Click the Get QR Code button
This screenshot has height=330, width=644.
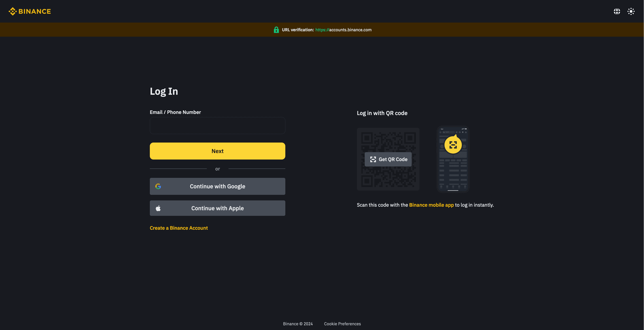point(388,159)
